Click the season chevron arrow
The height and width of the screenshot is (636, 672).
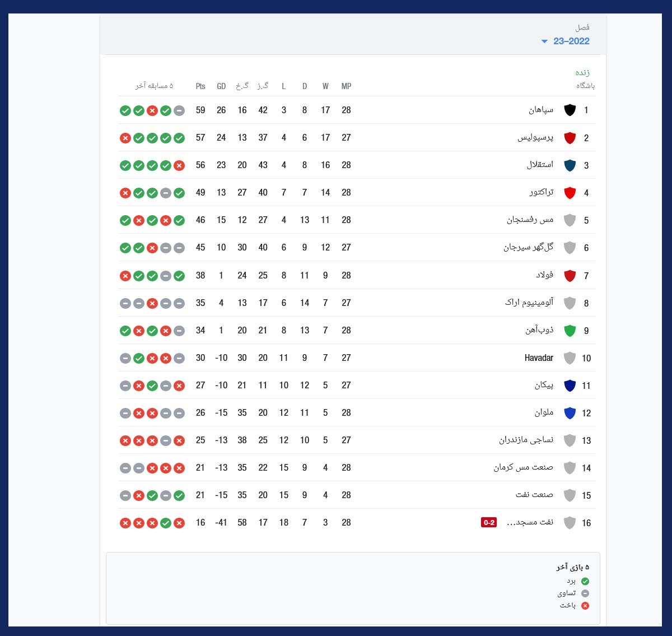point(543,41)
